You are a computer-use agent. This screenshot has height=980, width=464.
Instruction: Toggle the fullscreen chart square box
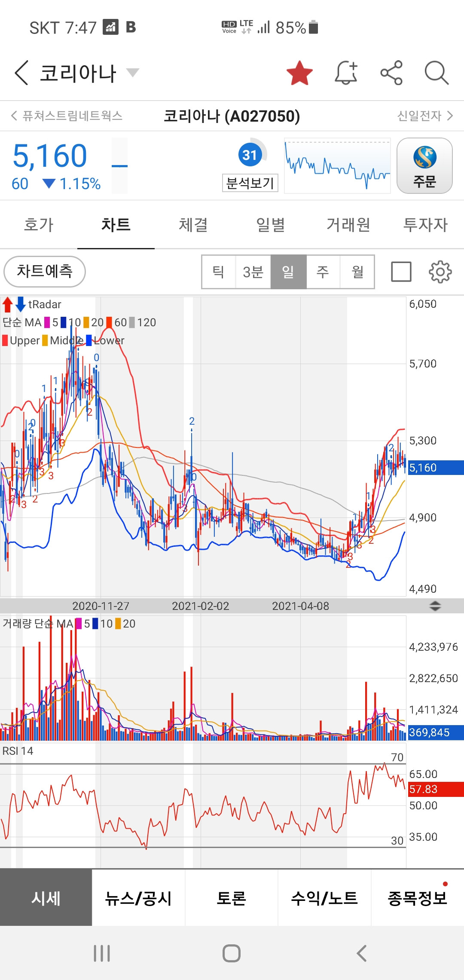[401, 272]
